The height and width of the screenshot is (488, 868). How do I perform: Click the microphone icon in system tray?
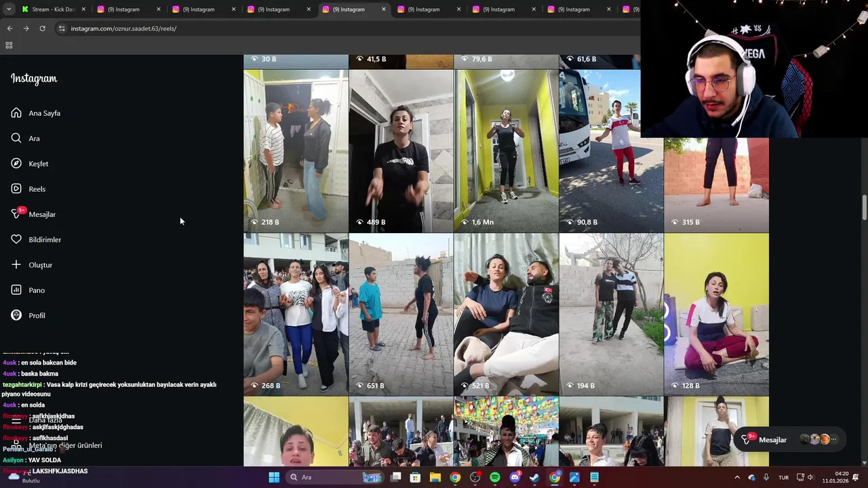[x=766, y=477]
